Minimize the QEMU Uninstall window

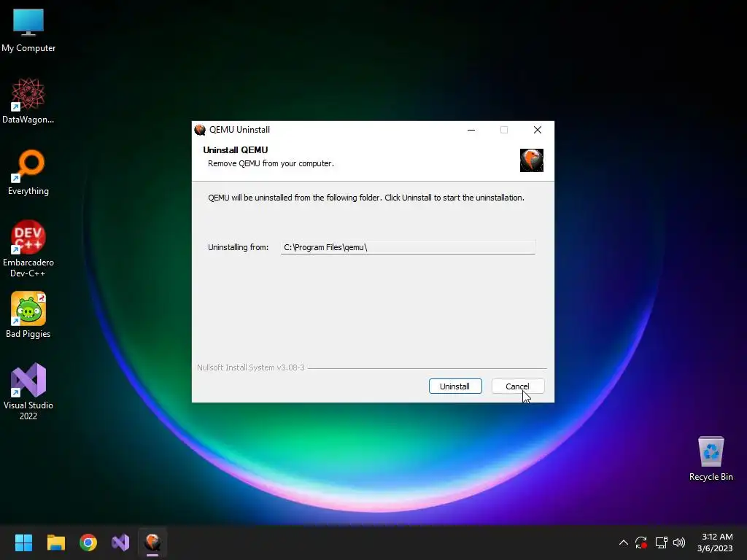[x=471, y=130]
